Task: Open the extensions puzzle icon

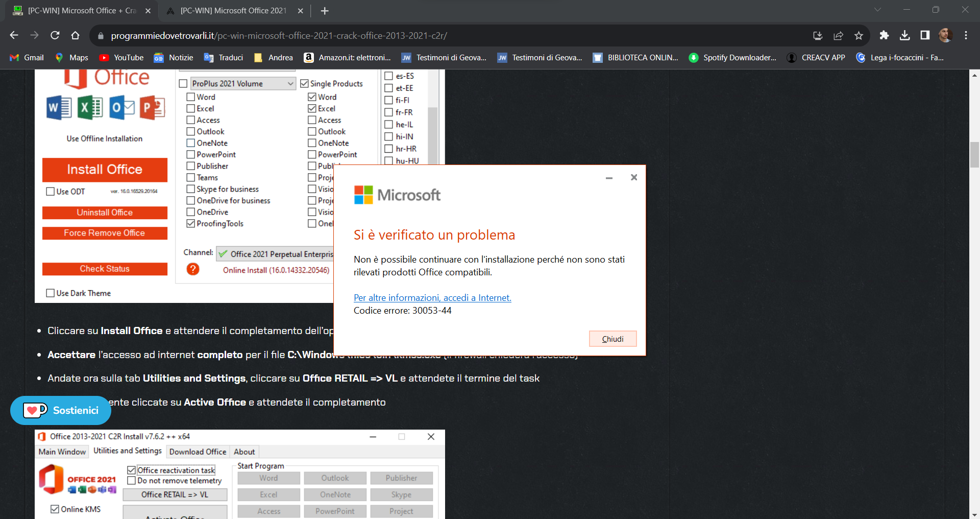Action: coord(884,35)
